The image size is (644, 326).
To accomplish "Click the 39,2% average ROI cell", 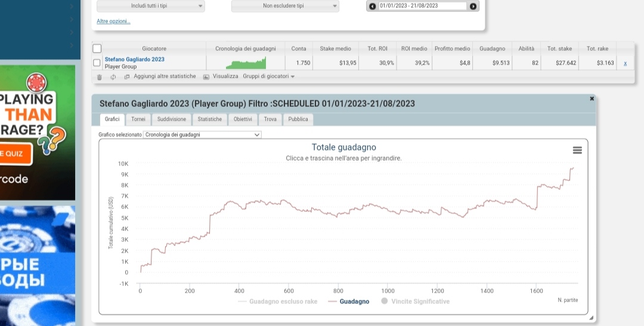I will [414, 63].
